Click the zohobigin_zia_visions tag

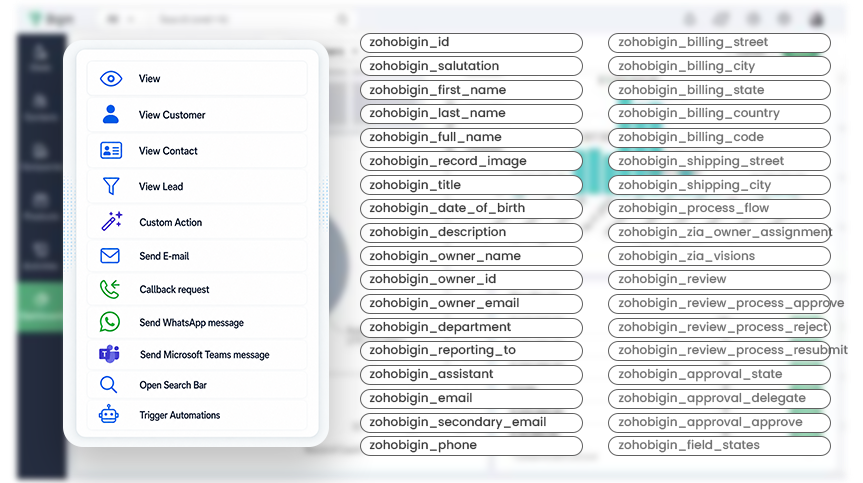point(719,256)
